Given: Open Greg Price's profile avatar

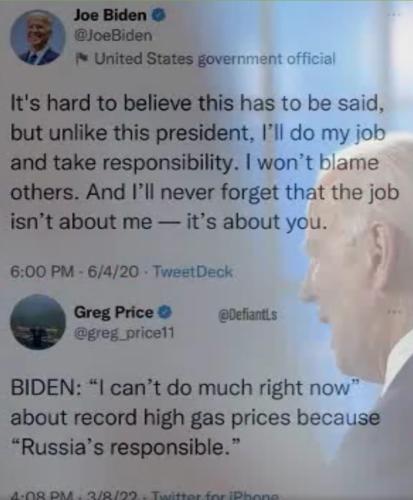Looking at the screenshot, I should [x=38, y=322].
